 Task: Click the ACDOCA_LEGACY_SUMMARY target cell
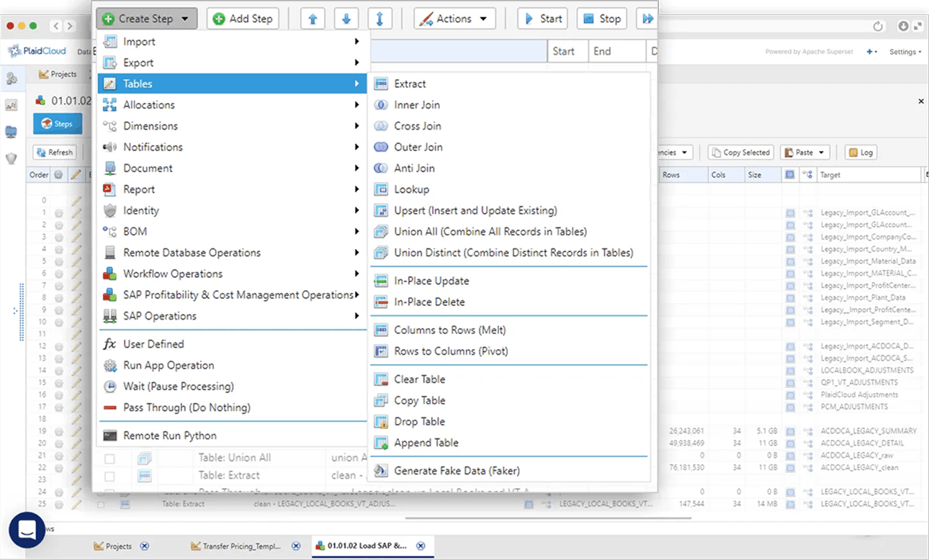869,430
